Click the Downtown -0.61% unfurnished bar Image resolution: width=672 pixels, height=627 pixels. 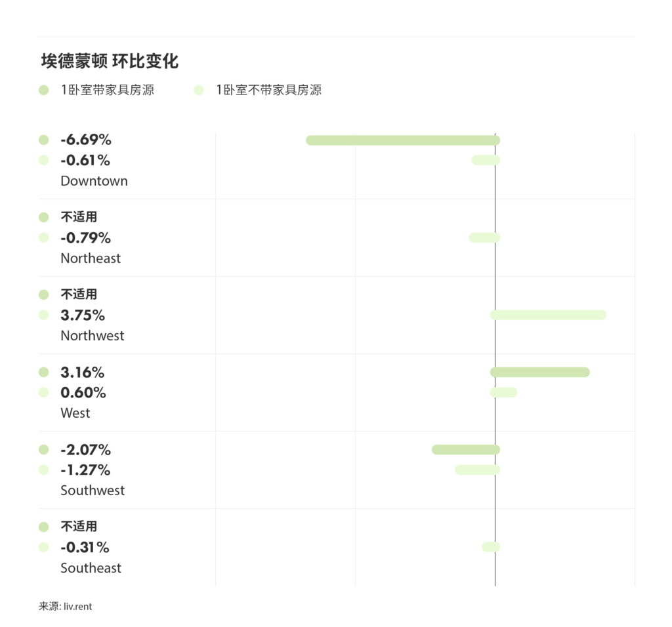coord(486,160)
